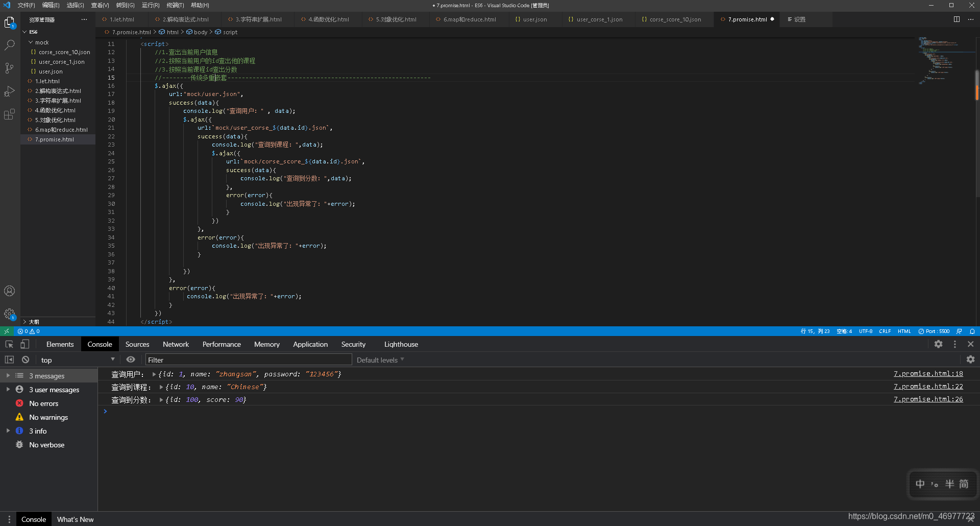Close the console drawer
Viewport: 980px width, 526px height.
click(x=971, y=519)
